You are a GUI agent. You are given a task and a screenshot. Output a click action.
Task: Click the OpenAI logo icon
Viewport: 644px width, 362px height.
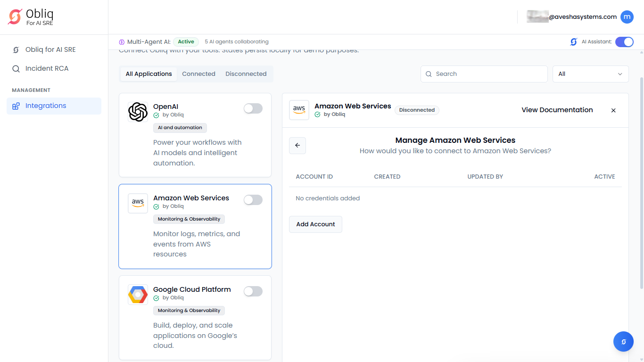[x=138, y=112]
